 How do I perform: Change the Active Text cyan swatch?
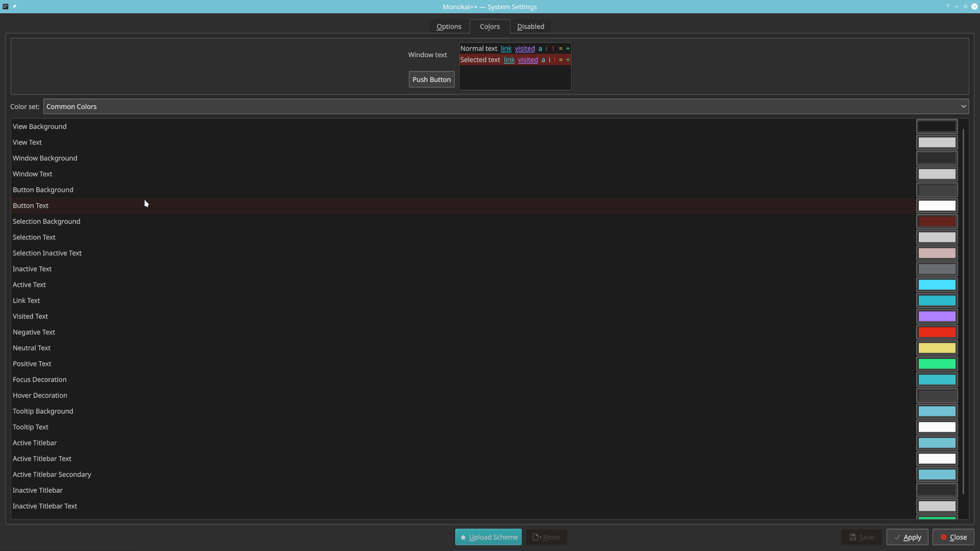[937, 285]
